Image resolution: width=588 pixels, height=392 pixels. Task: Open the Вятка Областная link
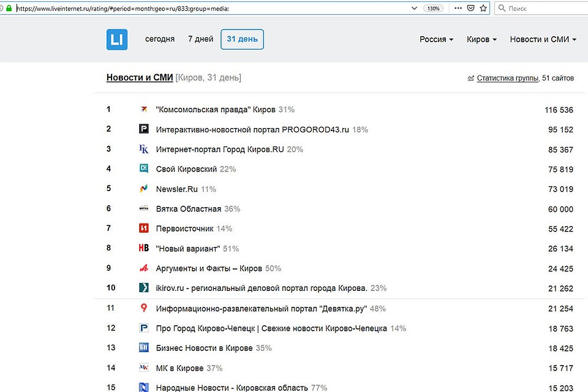point(189,209)
